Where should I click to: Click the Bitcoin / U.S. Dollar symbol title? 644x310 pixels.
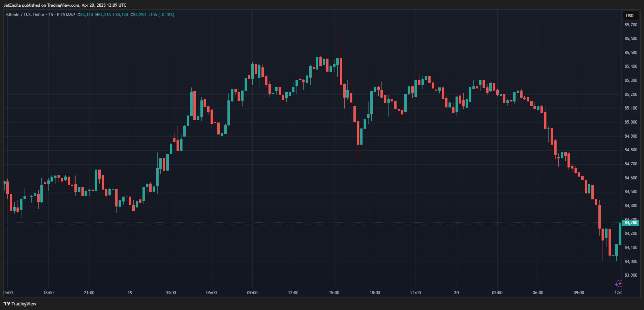point(25,15)
